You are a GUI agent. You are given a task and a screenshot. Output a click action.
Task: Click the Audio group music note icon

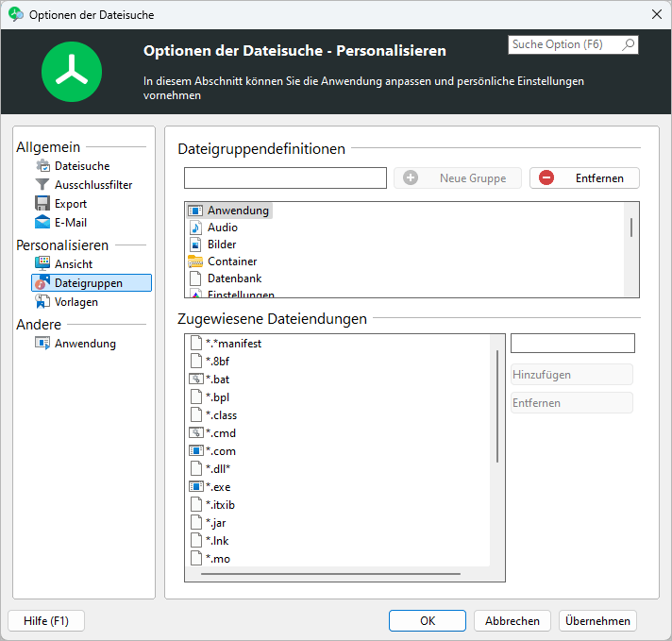[195, 228]
